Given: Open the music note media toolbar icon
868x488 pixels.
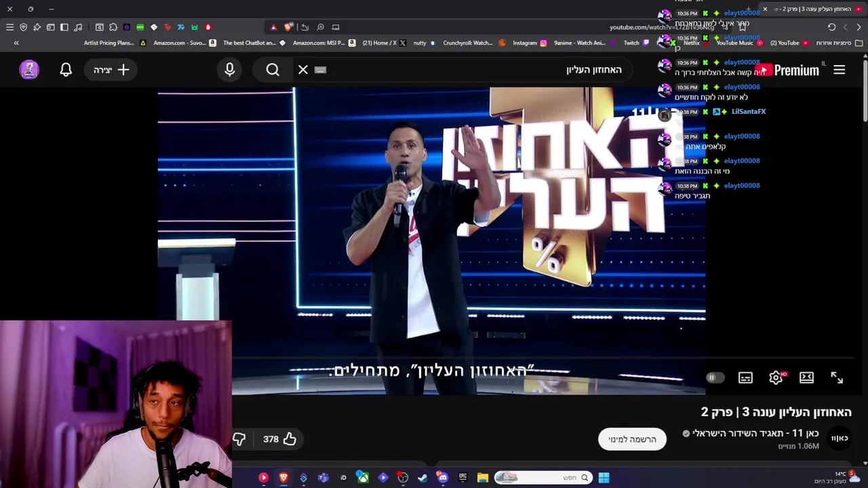Looking at the screenshot, I should [78, 27].
